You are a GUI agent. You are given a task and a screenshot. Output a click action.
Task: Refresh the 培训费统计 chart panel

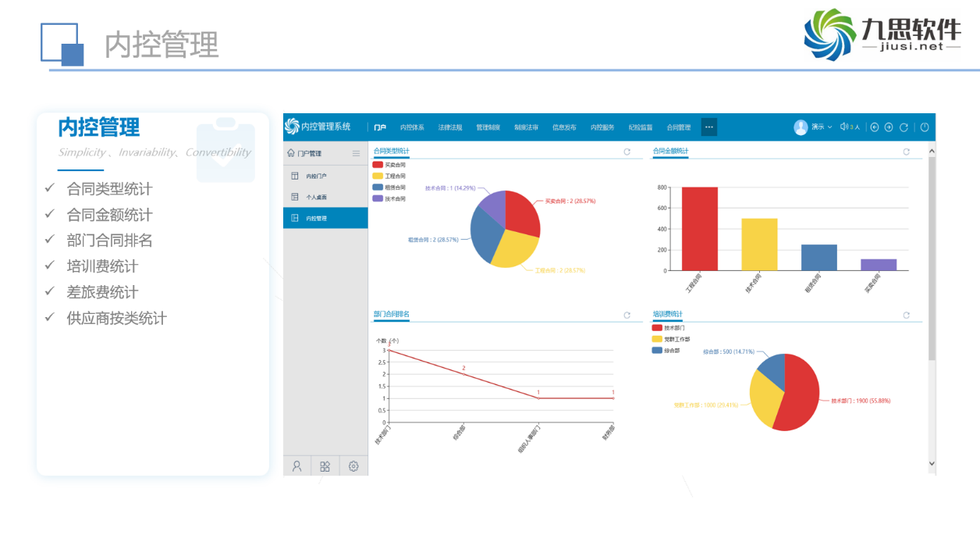pos(906,315)
